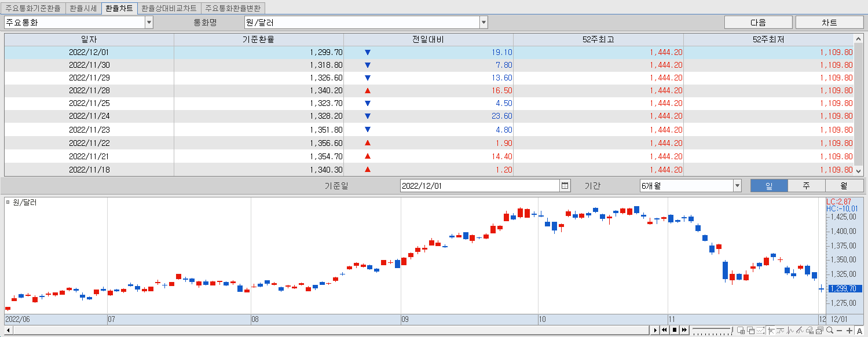Click the chart horizontal scrollbar left arrow

(7, 330)
